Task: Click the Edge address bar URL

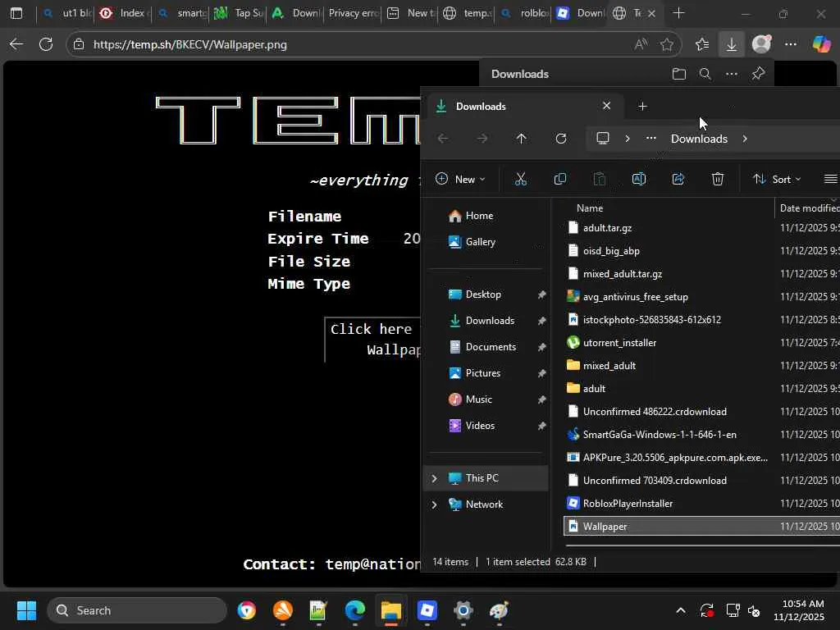Action: (x=190, y=44)
